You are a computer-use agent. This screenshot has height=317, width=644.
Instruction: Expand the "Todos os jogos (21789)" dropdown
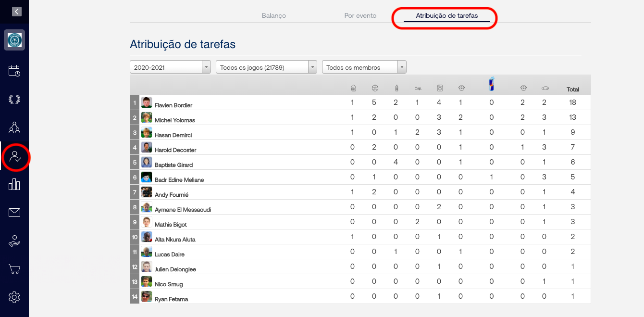pos(266,67)
